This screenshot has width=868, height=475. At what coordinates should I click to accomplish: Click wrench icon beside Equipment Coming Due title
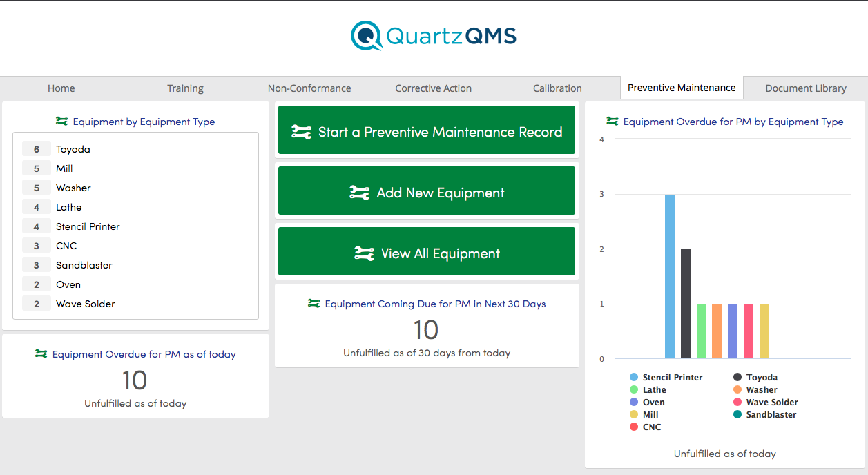tap(314, 304)
